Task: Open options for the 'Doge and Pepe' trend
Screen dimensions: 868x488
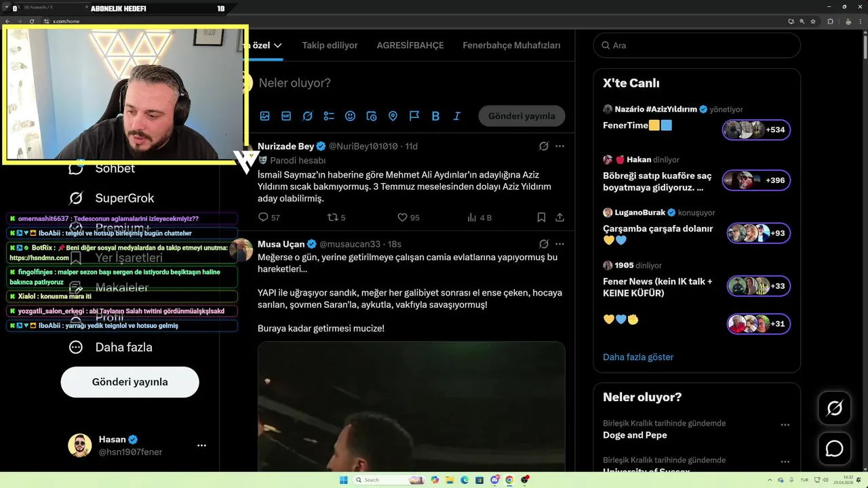Action: tap(785, 425)
